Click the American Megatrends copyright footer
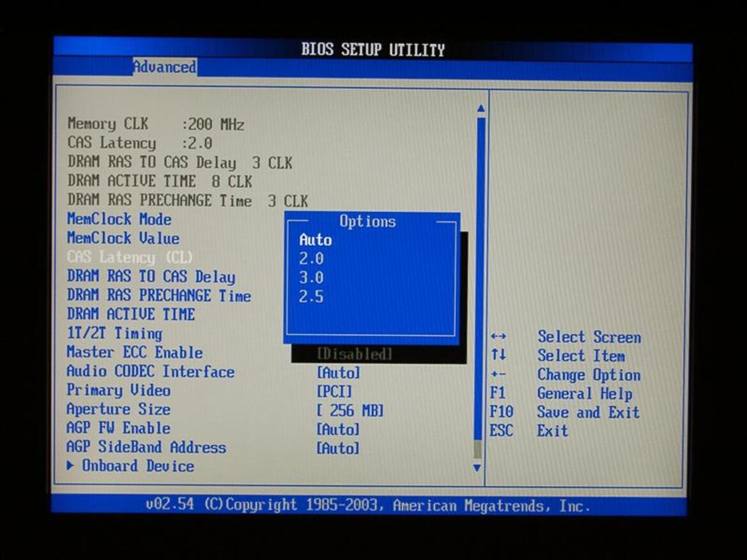The image size is (747, 560). 368,504
